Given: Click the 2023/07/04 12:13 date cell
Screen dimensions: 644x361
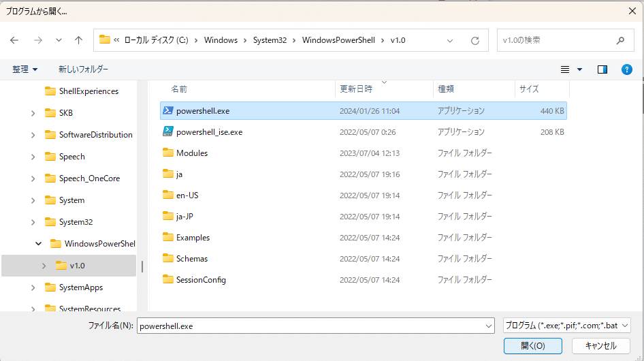Looking at the screenshot, I should pos(370,153).
